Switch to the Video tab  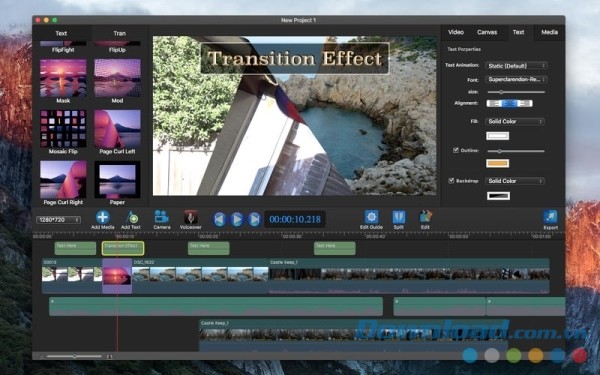456,33
